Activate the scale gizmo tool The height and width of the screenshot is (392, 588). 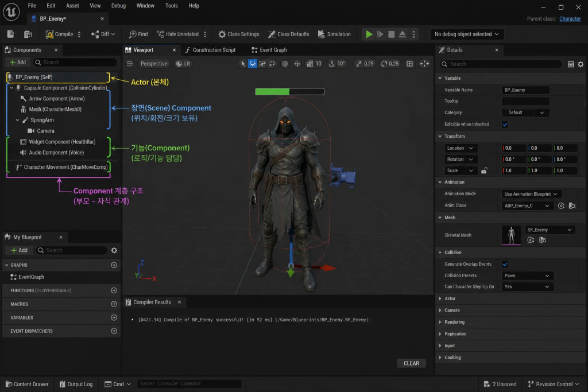(x=272, y=64)
